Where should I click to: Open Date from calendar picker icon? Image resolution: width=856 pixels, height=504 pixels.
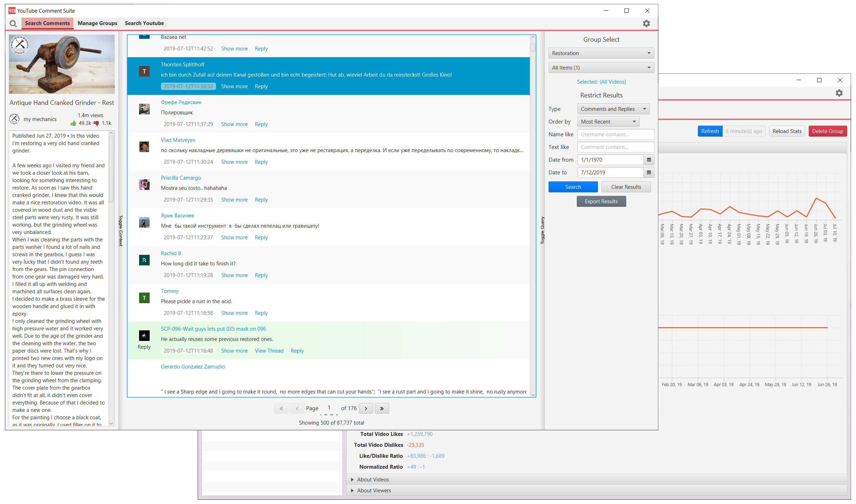click(649, 160)
